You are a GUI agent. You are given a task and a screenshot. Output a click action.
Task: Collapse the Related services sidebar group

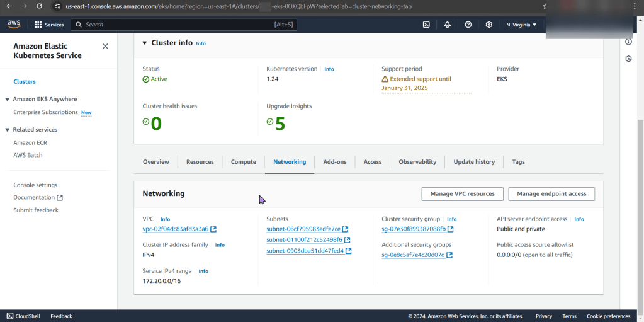8,130
